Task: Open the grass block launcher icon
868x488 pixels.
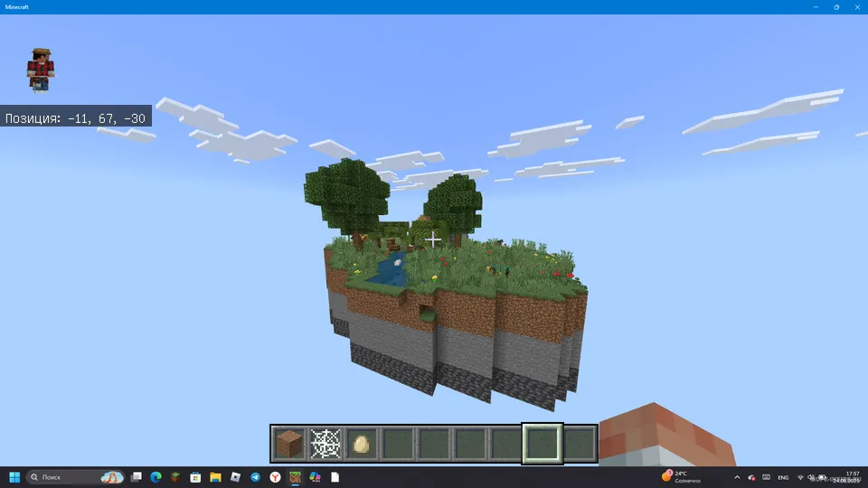Action: tap(175, 477)
